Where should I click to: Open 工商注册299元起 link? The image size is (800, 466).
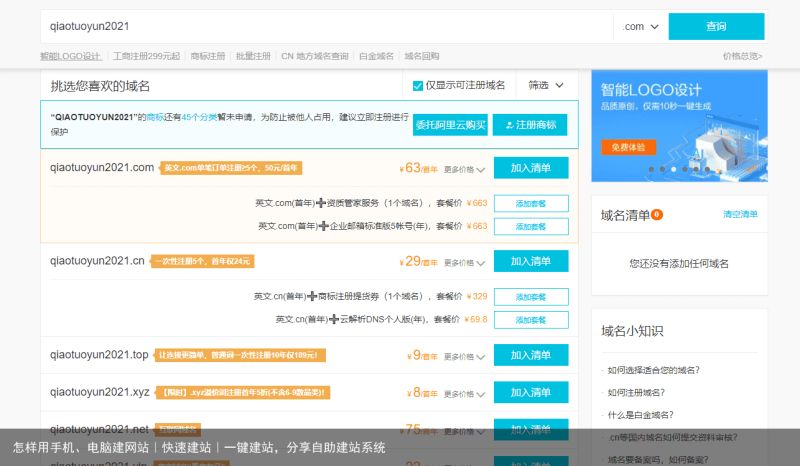coord(146,56)
